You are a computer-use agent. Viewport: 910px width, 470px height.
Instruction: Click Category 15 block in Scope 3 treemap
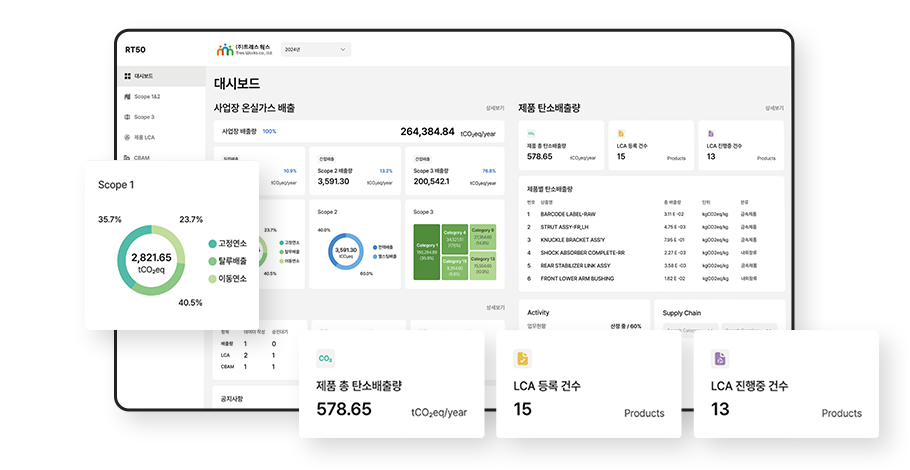click(454, 267)
